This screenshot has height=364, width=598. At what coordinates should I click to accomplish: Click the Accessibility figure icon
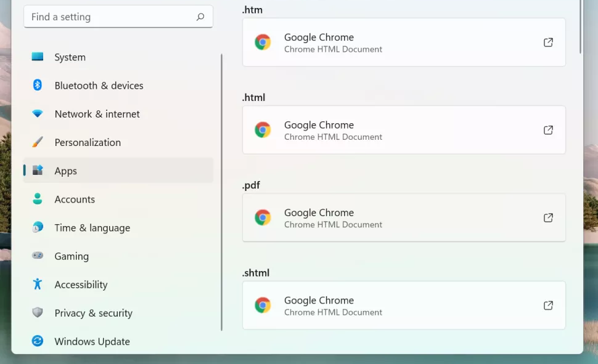click(x=38, y=284)
